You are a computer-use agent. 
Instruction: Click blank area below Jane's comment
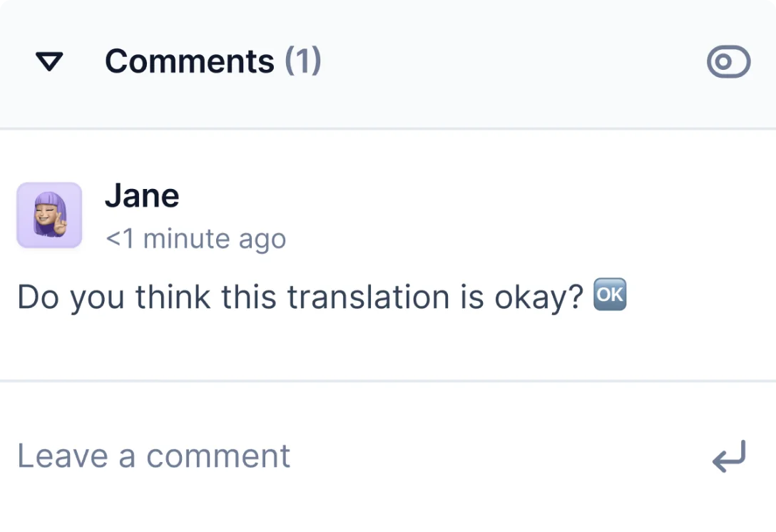(x=385, y=349)
